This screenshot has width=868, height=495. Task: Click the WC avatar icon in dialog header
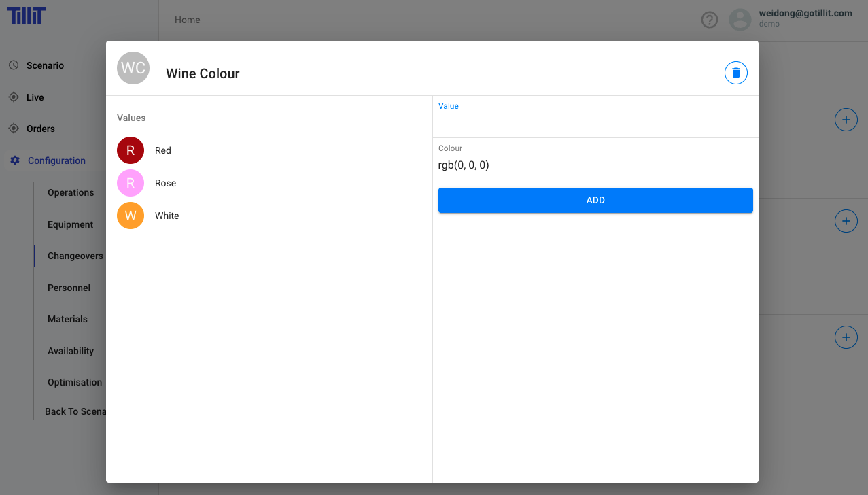coord(133,68)
